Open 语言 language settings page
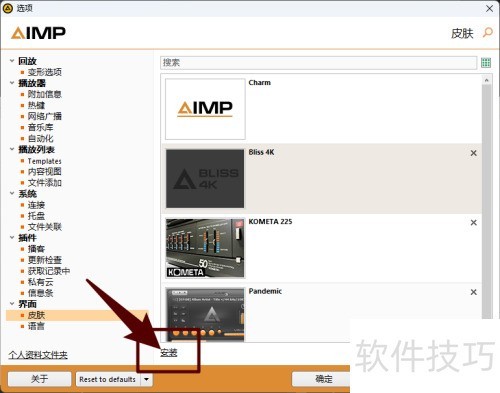 pyautogui.click(x=36, y=326)
